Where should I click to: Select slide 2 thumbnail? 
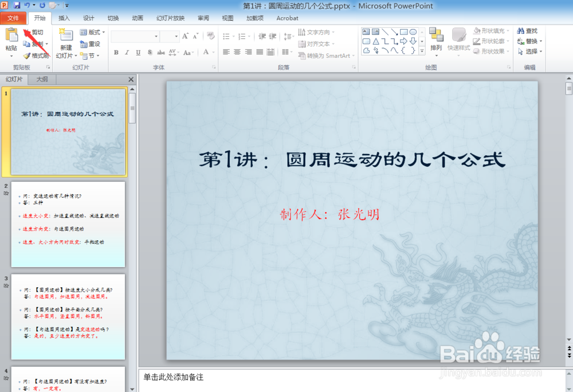[68, 224]
